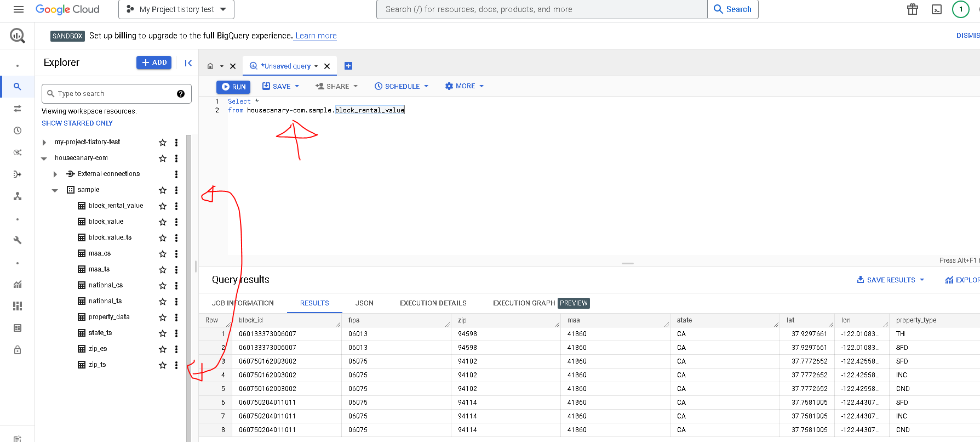The height and width of the screenshot is (442, 980).
Task: Activate Cloud Shell terminal icon
Action: pyautogui.click(x=937, y=9)
